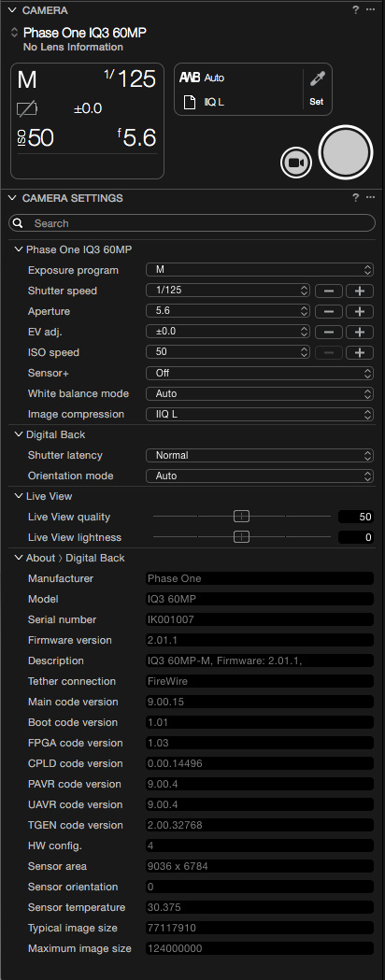Click the CPLD code version value 0.00.14496
This screenshot has width=385, height=980.
tap(260, 764)
